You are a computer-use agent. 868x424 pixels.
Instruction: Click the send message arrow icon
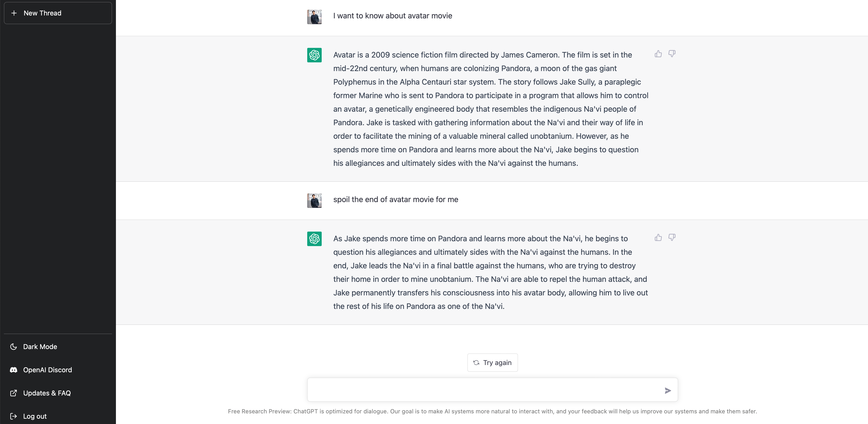click(x=668, y=390)
